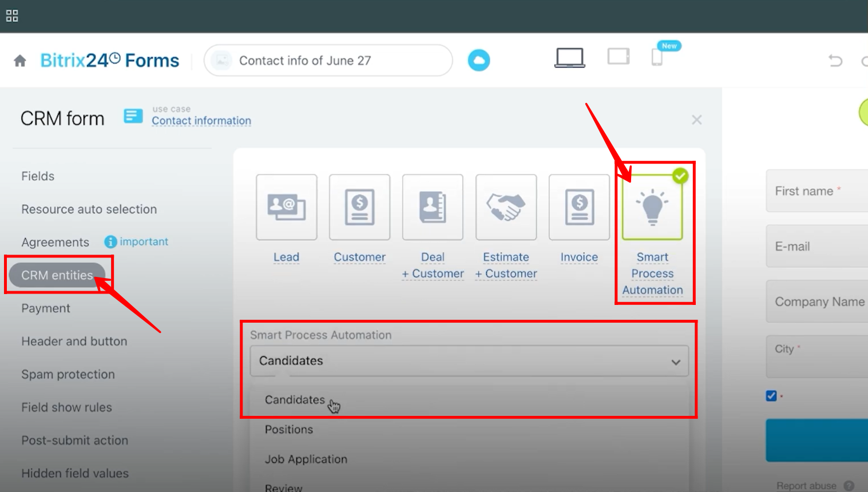Open Header and button section
868x492 pixels.
[74, 342]
